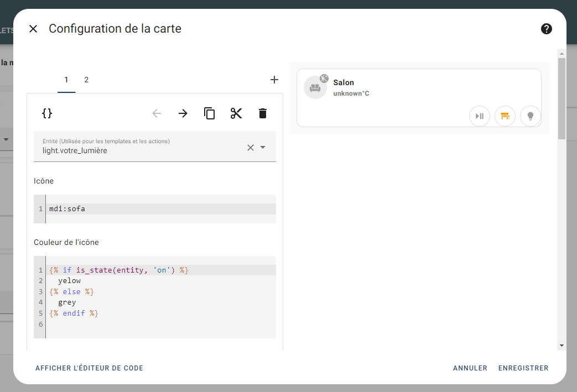Cut the chip with scissors icon
This screenshot has height=392, width=577.
236,113
